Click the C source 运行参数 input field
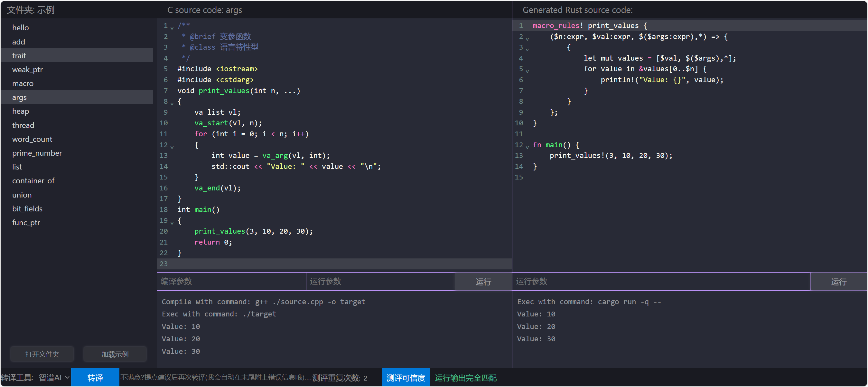Viewport: 868px width, 387px height. pyautogui.click(x=380, y=281)
